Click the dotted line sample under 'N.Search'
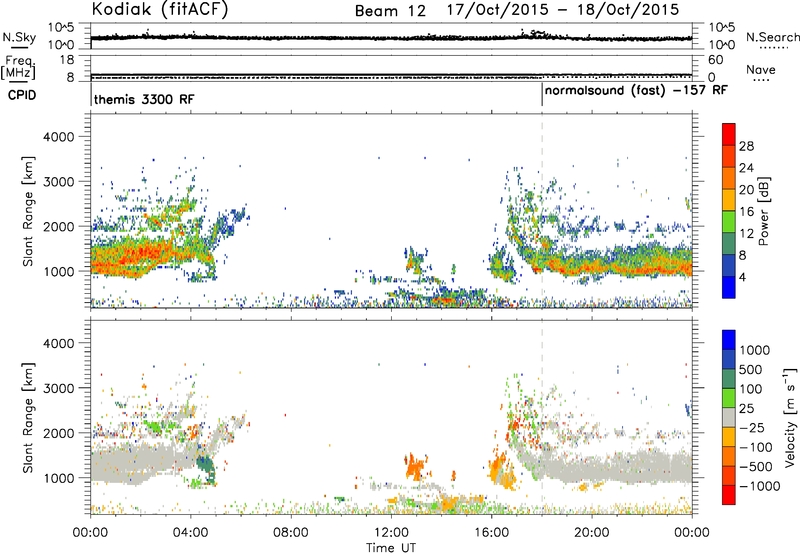 tap(774, 47)
